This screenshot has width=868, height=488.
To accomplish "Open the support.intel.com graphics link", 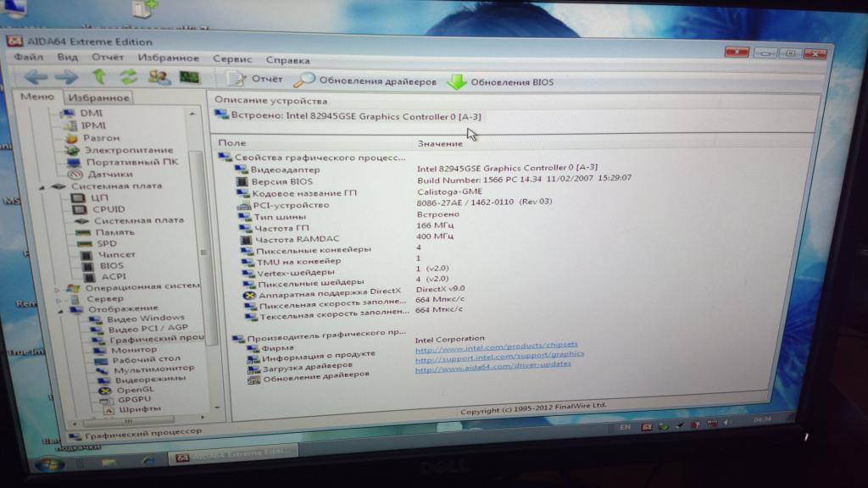I will 500,356.
